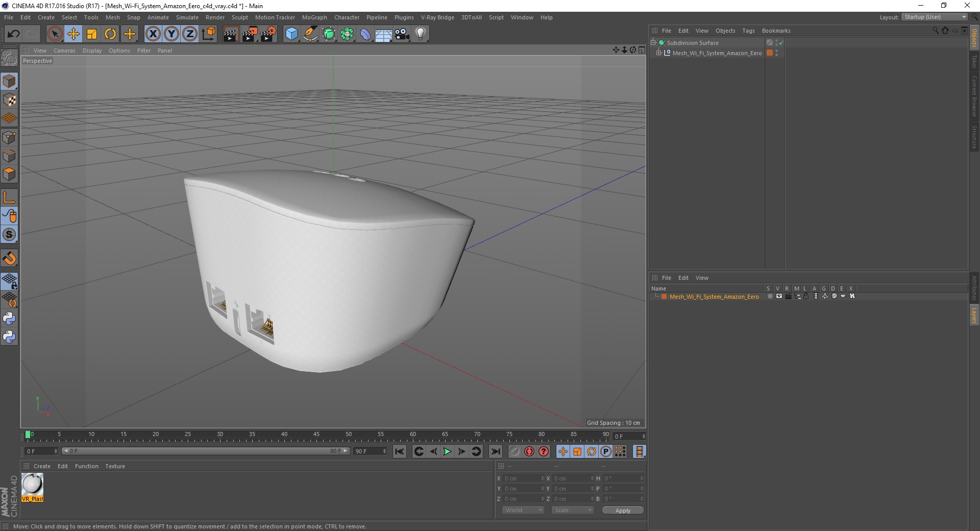Activate the Rotate tool in top toolbar
The image size is (980, 531).
tap(110, 34)
